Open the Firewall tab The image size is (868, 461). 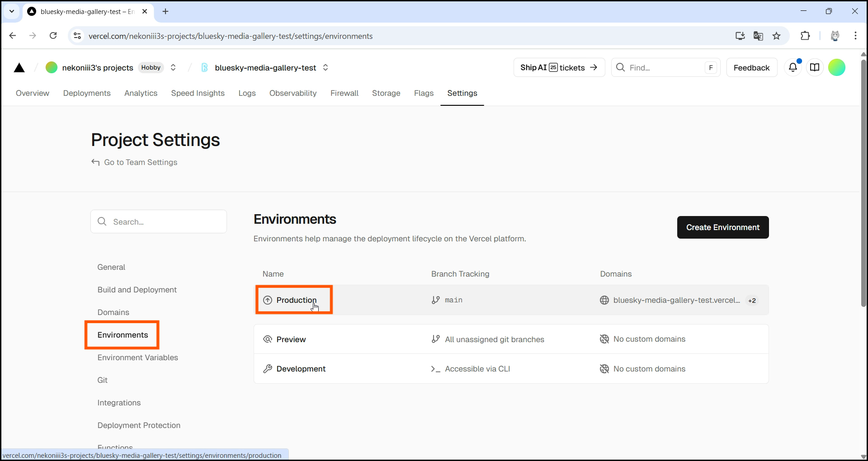[x=344, y=93]
